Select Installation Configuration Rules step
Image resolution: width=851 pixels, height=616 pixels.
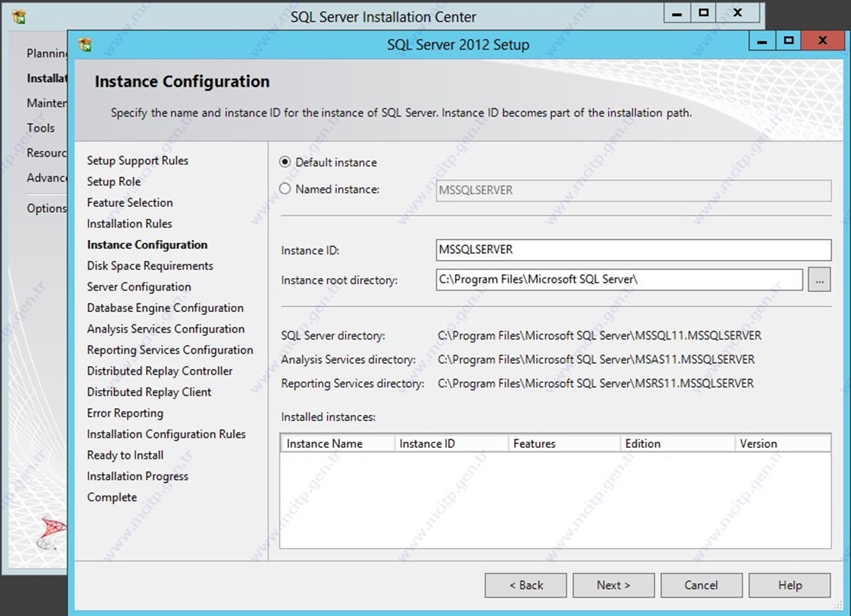click(x=166, y=434)
